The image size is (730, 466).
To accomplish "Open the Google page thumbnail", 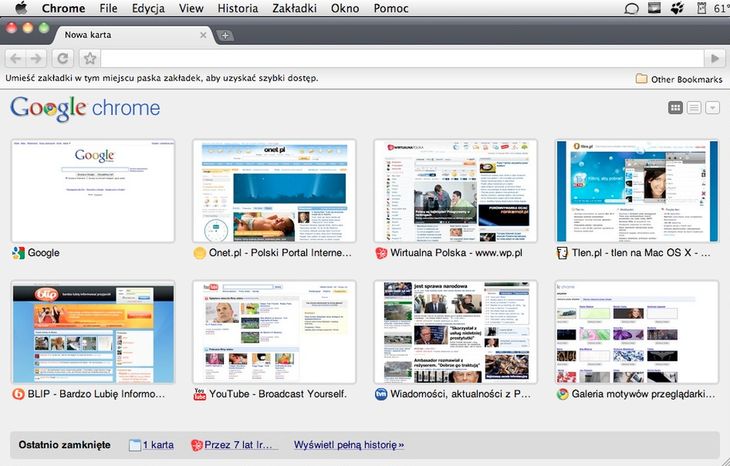I will coord(93,191).
